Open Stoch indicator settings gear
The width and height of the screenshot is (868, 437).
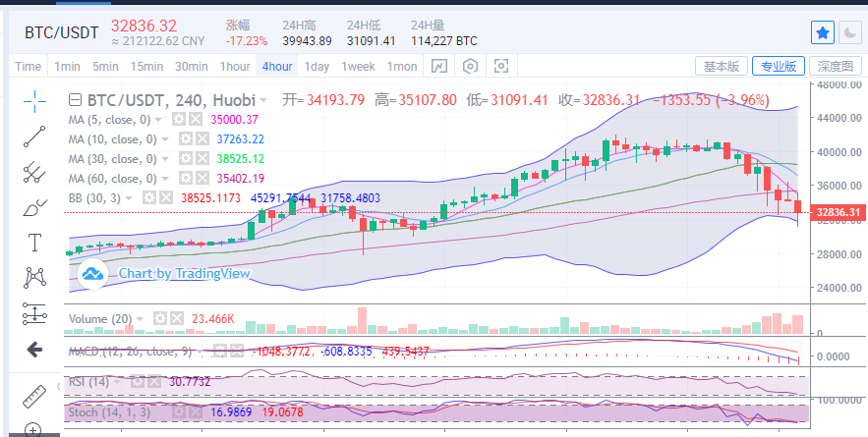click(x=178, y=411)
